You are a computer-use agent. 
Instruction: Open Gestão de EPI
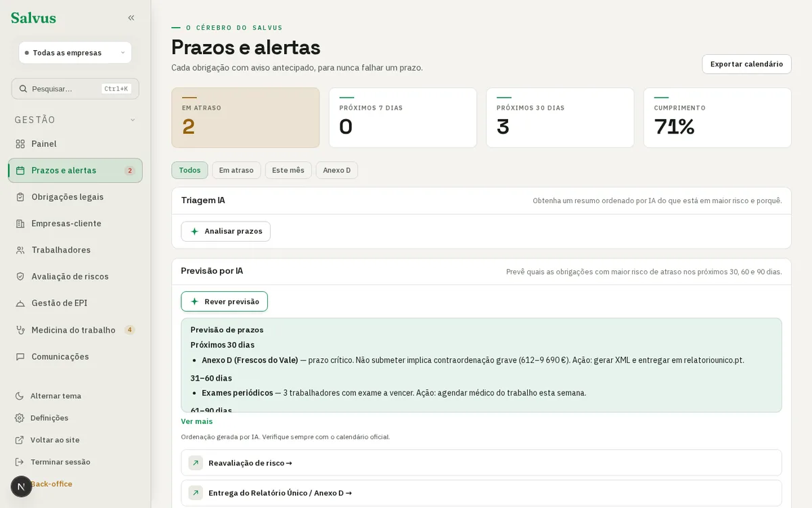75,303
